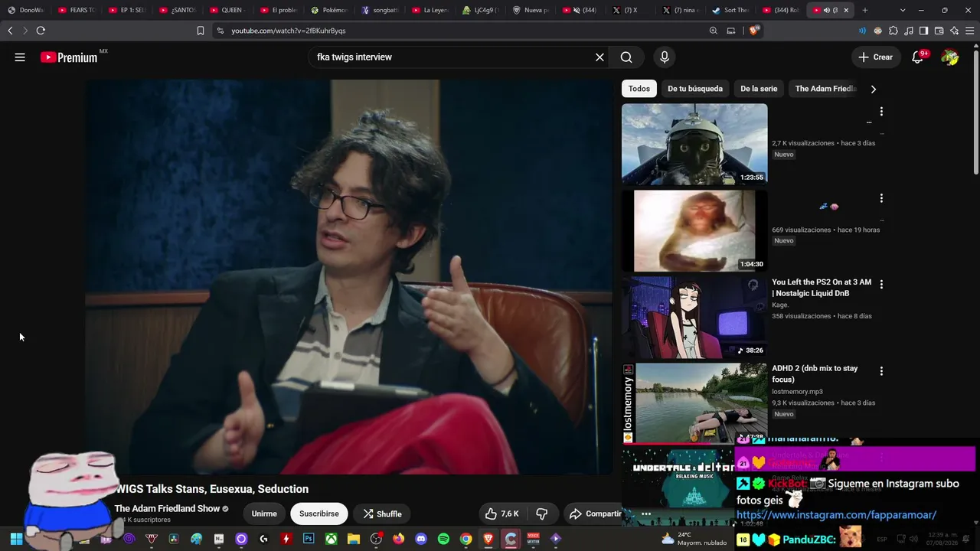Show more filter chips with the arrow

click(873, 89)
